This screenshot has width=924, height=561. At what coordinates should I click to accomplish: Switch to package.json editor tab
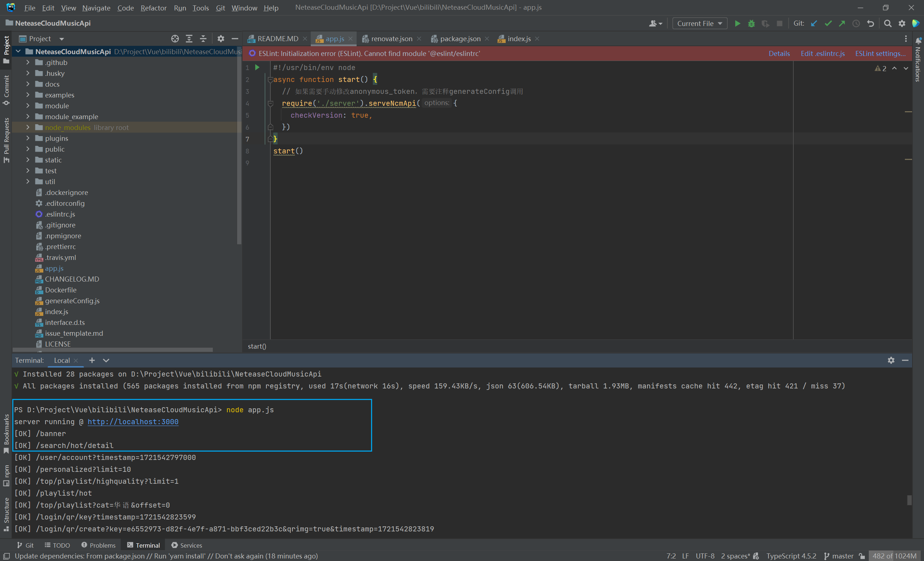click(460, 39)
